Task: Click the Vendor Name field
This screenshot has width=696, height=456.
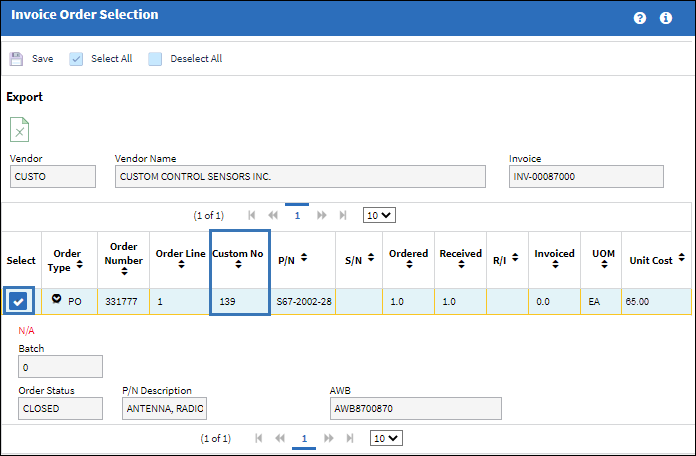Action: click(300, 177)
